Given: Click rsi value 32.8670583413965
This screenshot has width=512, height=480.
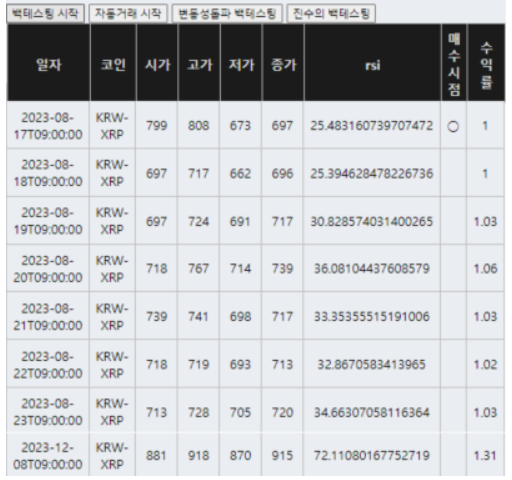Looking at the screenshot, I should (372, 364).
